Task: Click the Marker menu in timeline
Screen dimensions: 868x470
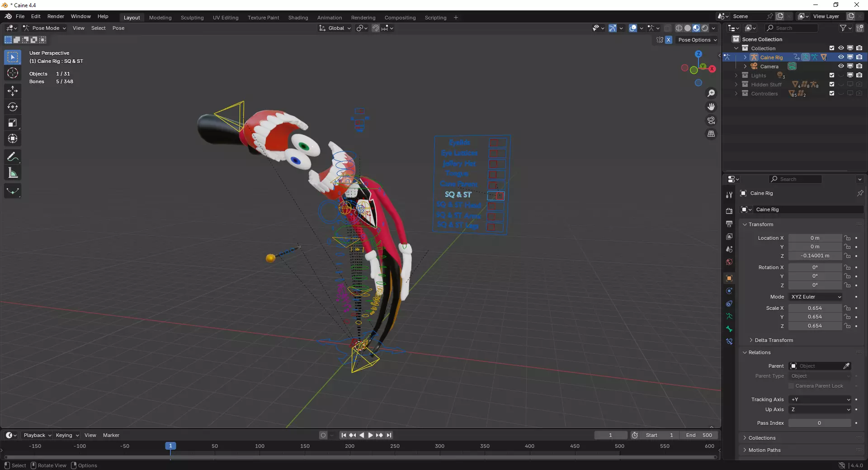Action: (x=111, y=435)
